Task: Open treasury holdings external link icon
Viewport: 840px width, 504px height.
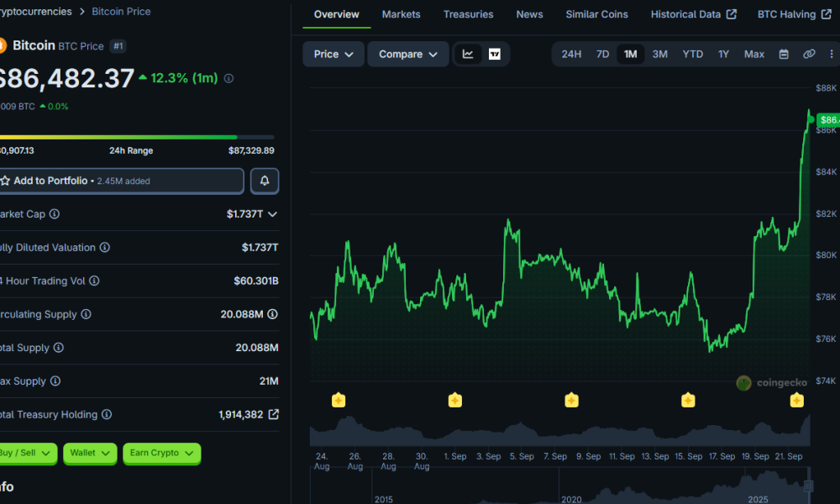Action: [273, 414]
